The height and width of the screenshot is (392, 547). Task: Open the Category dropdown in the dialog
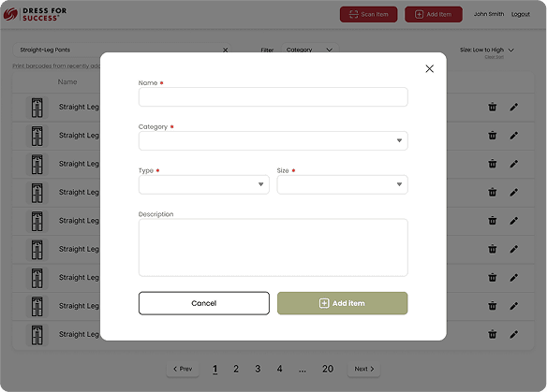tap(273, 140)
